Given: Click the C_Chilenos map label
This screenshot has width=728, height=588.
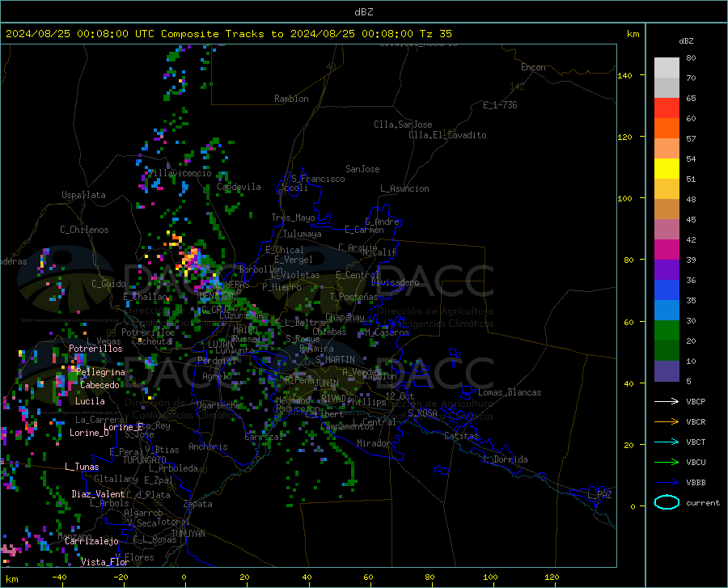Looking at the screenshot, I should (x=84, y=230).
